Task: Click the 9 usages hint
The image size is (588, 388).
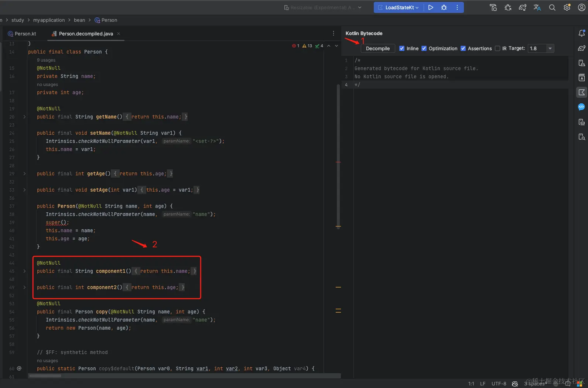Action: click(46, 60)
